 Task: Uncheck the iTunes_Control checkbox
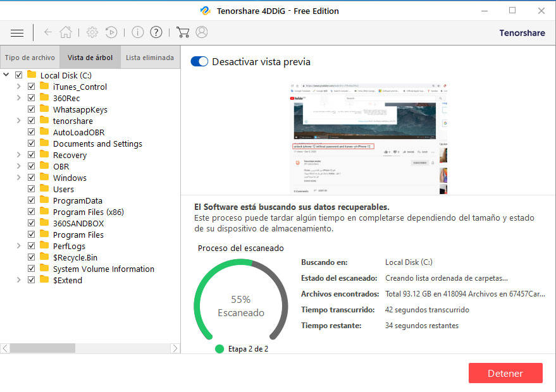click(31, 87)
